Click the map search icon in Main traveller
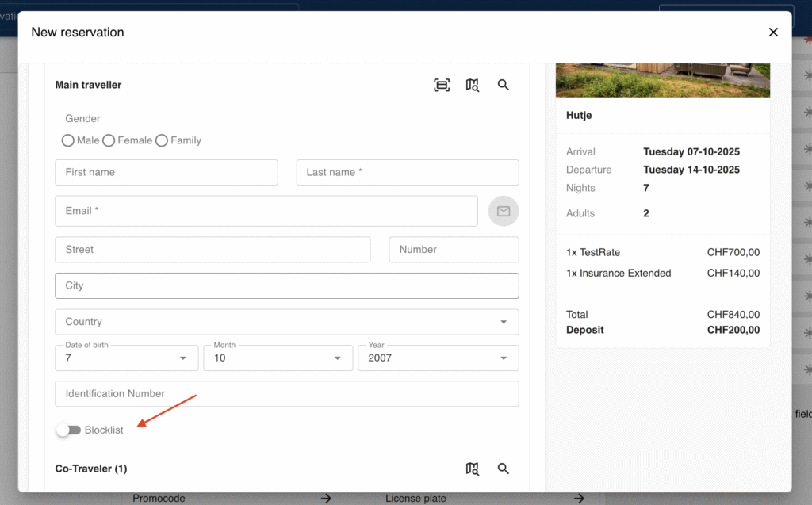This screenshot has width=812, height=505. click(473, 85)
